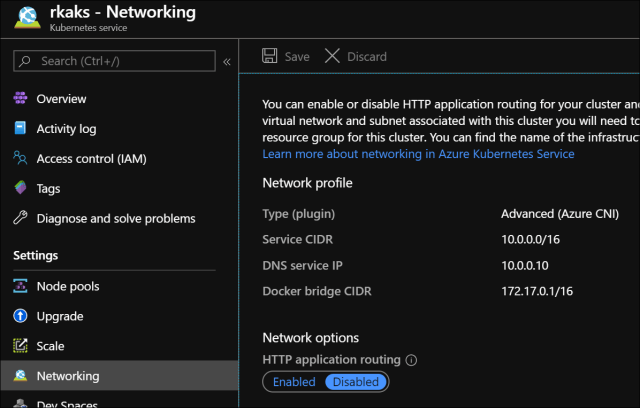
Task: Collapse the left navigation menu
Action: coord(227,62)
